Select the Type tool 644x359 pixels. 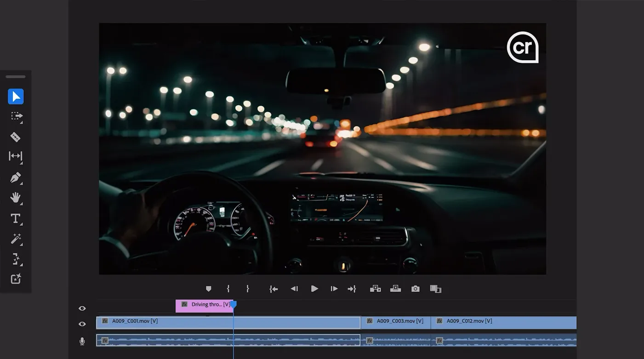tap(15, 218)
